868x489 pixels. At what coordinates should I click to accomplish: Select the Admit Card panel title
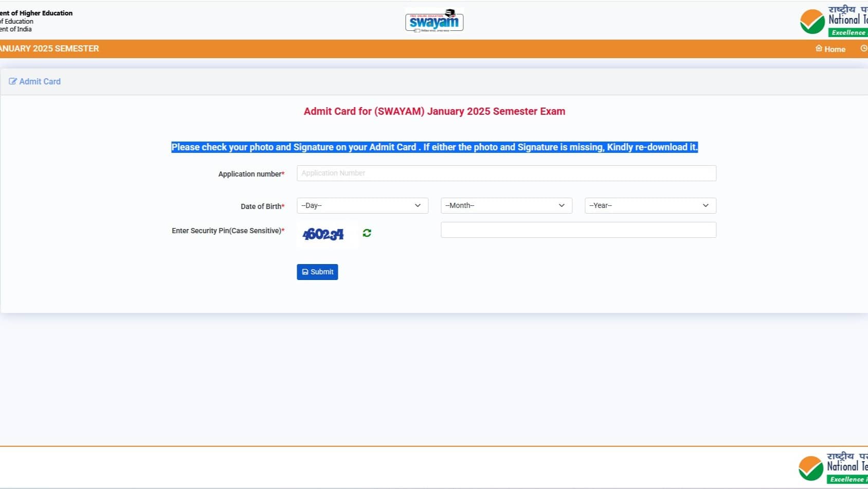point(40,81)
